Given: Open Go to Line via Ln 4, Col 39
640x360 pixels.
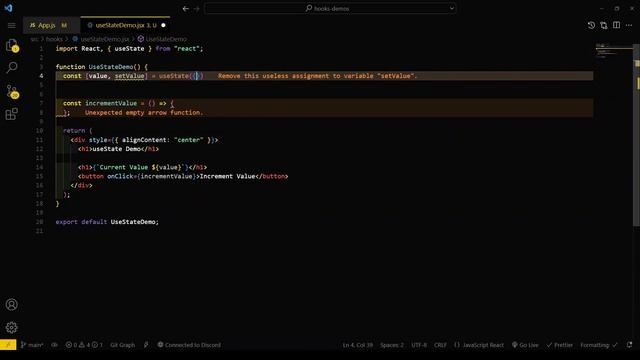Looking at the screenshot, I should pyautogui.click(x=358, y=345).
